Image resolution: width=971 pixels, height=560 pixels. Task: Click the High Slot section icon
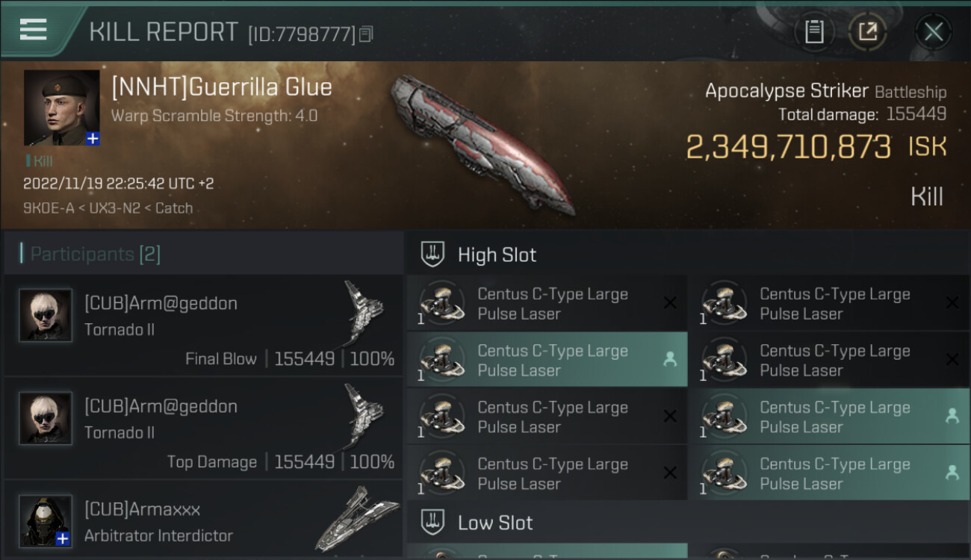coord(433,255)
